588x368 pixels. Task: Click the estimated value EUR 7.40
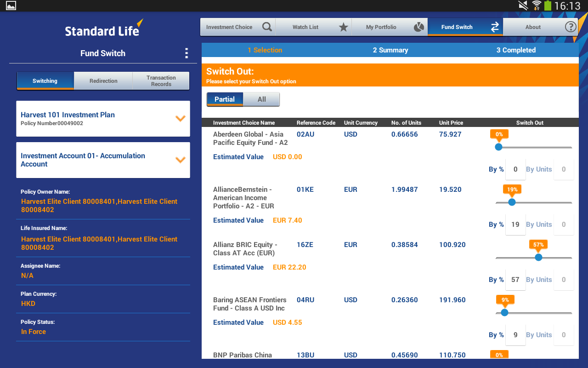pyautogui.click(x=288, y=220)
